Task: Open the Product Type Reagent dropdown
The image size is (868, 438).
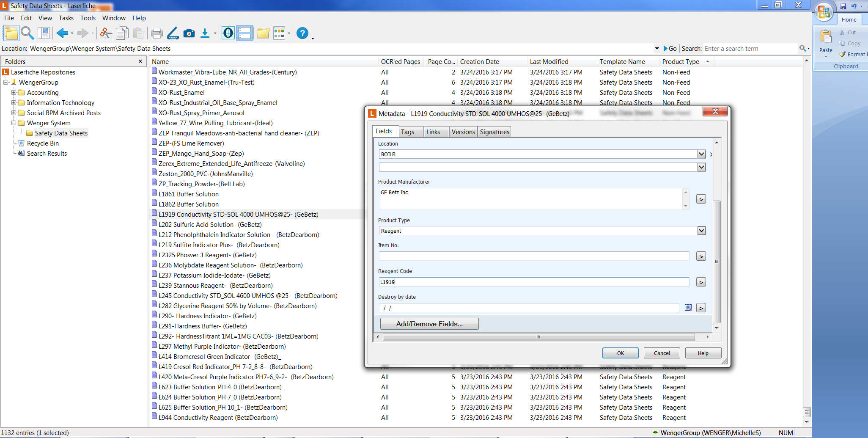Action: tap(701, 231)
